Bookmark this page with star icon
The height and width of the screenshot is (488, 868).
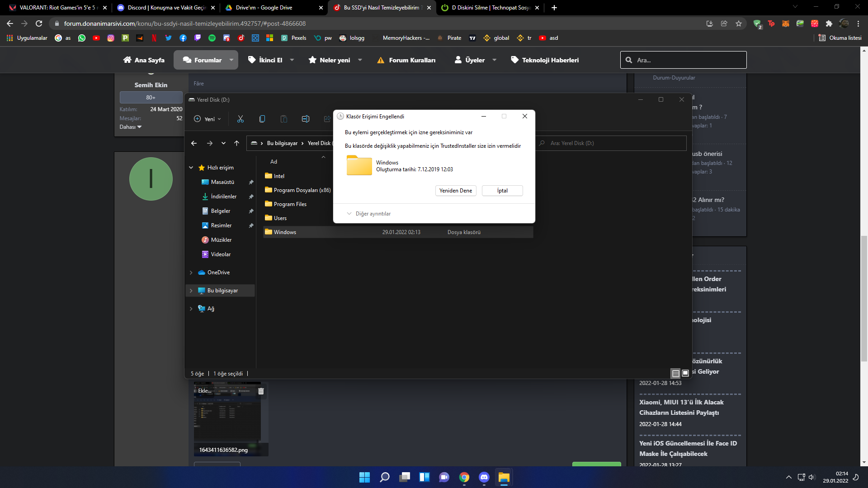[739, 23]
